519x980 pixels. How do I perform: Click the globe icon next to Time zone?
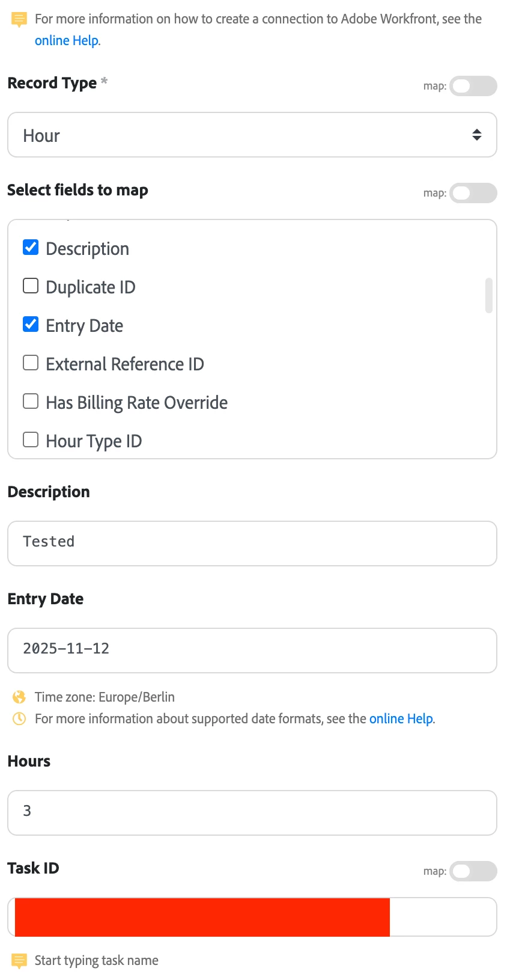click(x=19, y=697)
